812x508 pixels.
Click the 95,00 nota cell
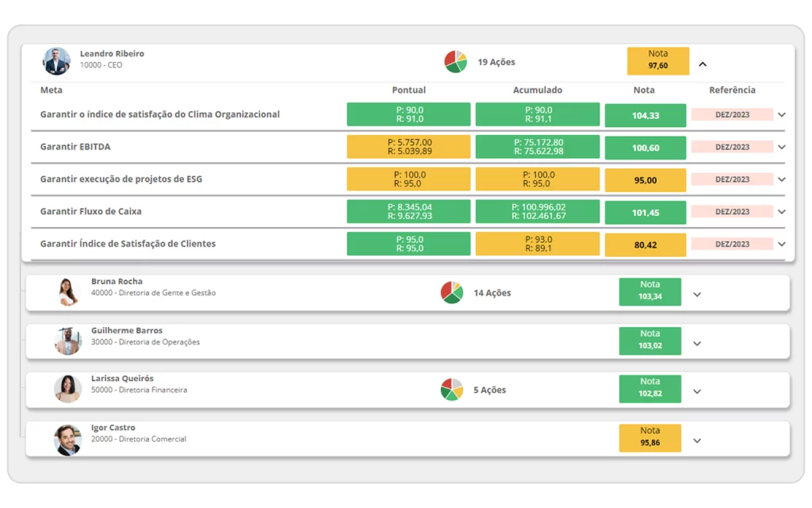click(645, 180)
